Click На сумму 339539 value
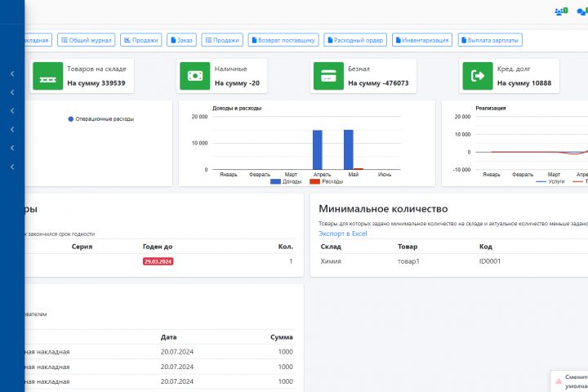 [96, 83]
